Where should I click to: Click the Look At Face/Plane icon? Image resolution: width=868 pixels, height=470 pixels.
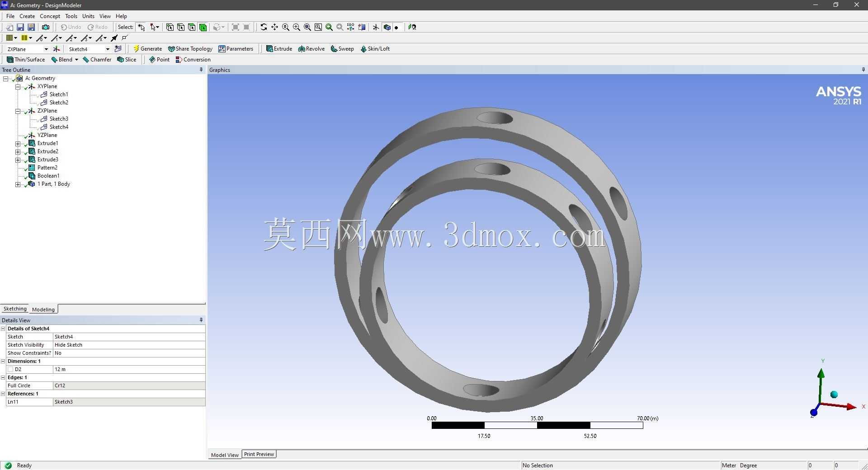click(412, 27)
